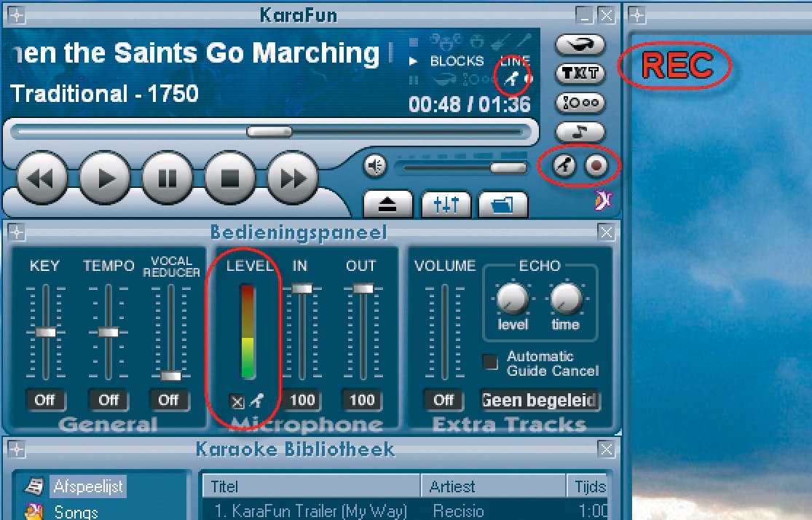Adjust the main player volume slider
The width and height of the screenshot is (812, 520).
(x=508, y=168)
